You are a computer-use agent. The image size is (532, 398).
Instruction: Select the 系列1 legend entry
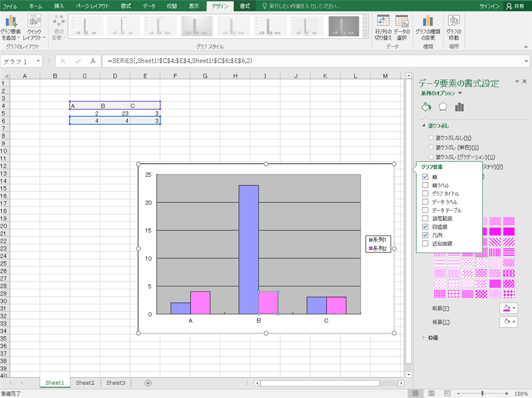(378, 240)
